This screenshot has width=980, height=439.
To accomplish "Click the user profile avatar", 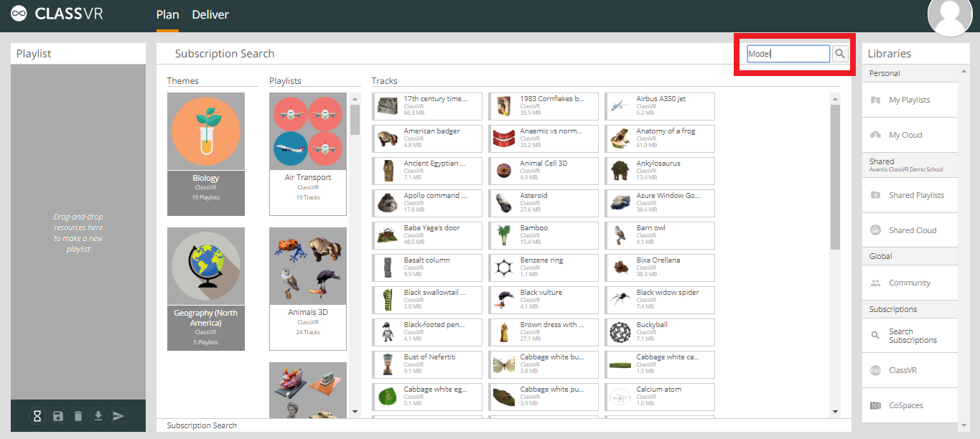I will [950, 16].
